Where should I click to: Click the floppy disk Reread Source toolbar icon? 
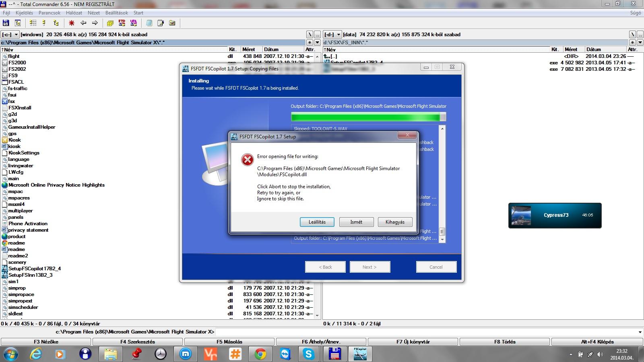point(6,23)
